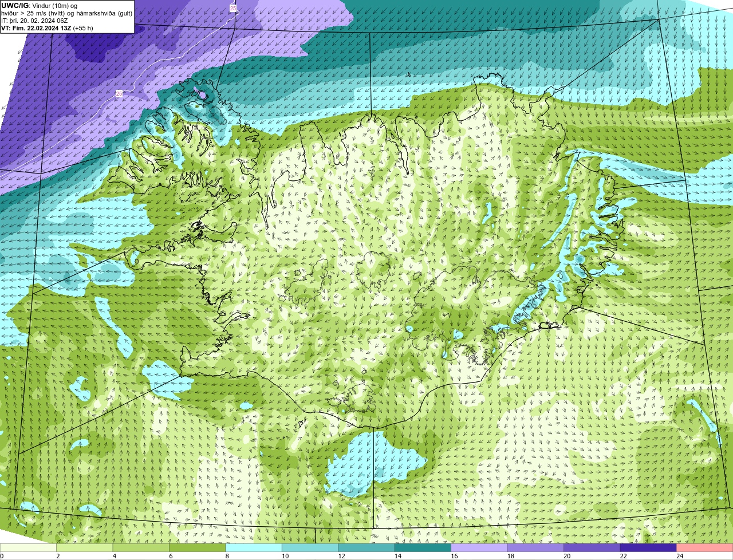This screenshot has height=560, width=733.
Task: Click the "6" value on the color scale
Action: coord(170,556)
